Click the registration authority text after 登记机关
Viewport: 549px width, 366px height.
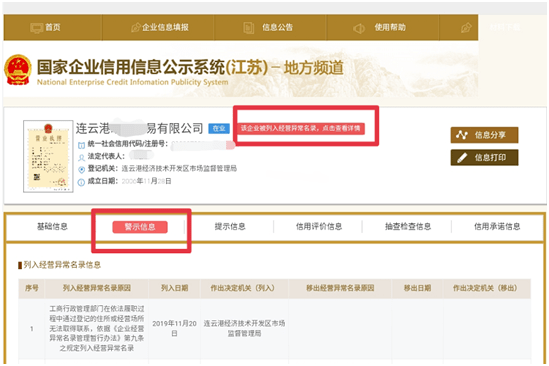coord(179,169)
